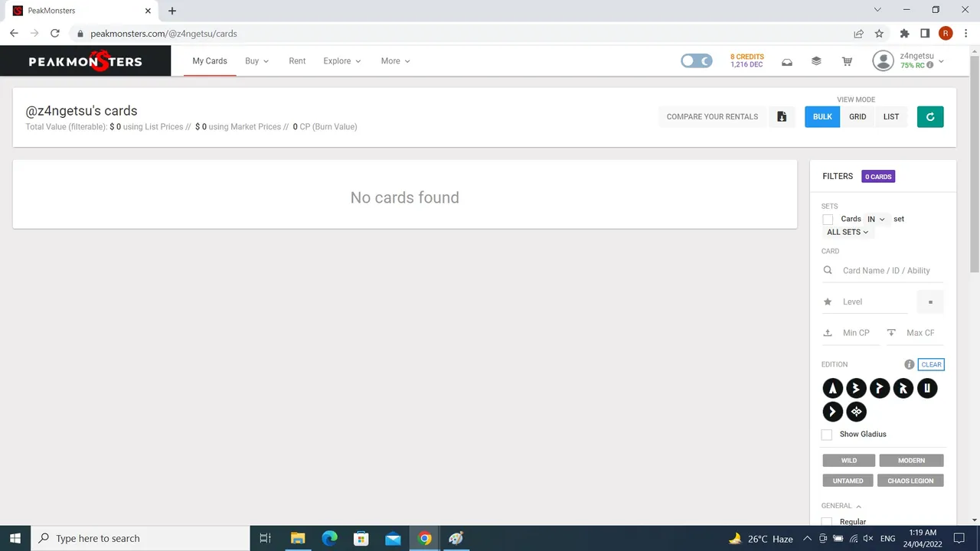This screenshot has height=551, width=980.
Task: Check the Cards in set checkbox
Action: tap(828, 220)
